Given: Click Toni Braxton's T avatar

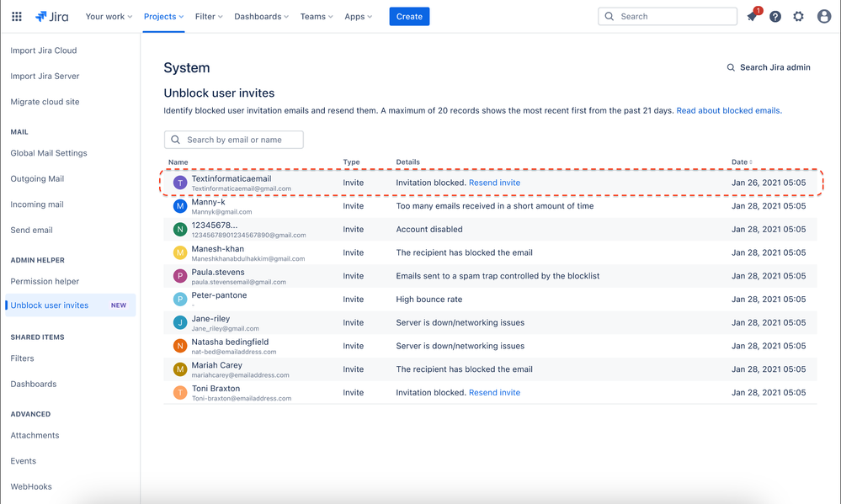Looking at the screenshot, I should click(179, 392).
